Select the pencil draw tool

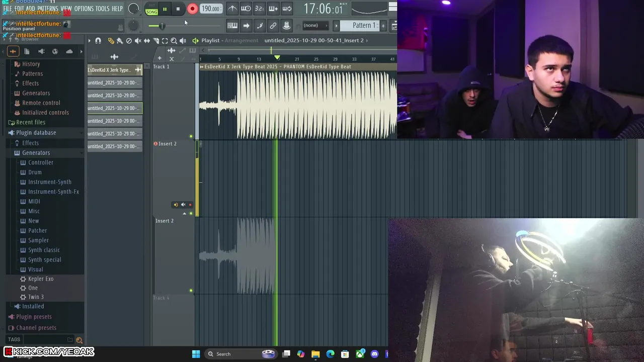(111, 41)
